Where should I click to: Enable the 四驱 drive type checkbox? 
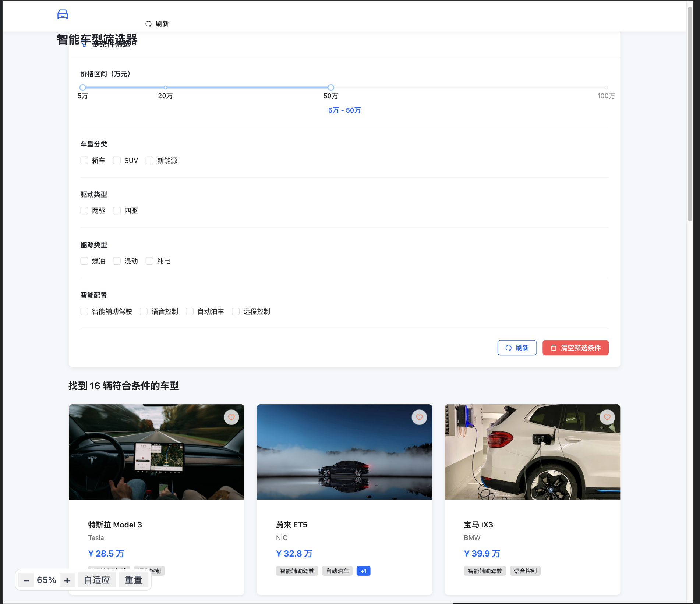(117, 211)
